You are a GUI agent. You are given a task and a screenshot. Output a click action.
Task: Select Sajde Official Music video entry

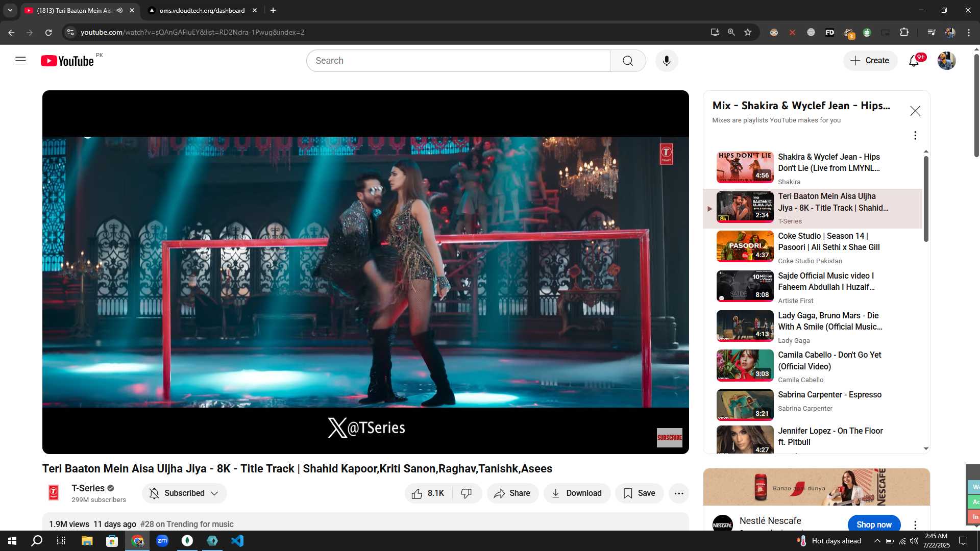(813, 288)
